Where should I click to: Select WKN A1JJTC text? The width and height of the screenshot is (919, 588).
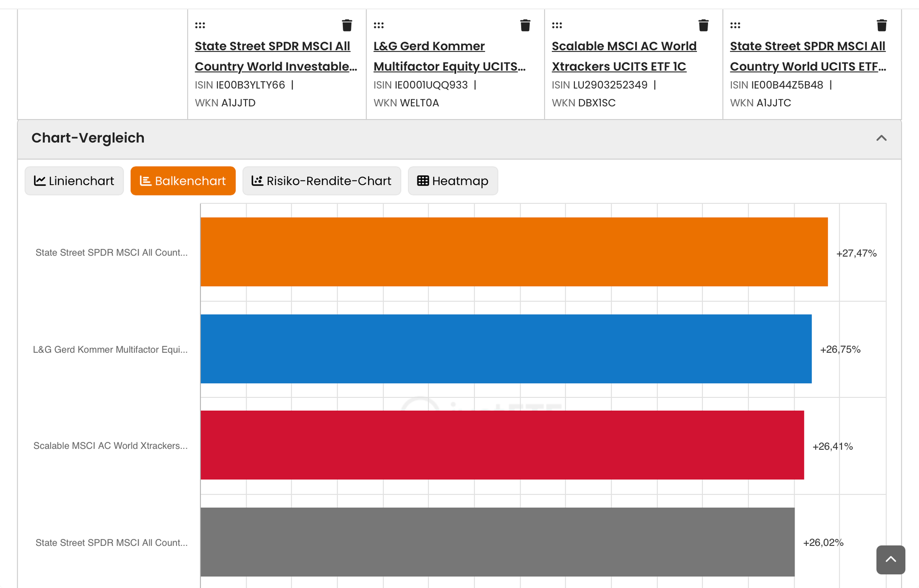coord(760,103)
